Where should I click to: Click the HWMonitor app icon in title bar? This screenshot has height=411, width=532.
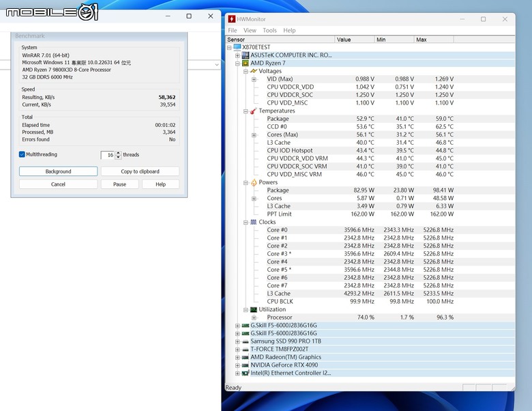click(x=232, y=19)
